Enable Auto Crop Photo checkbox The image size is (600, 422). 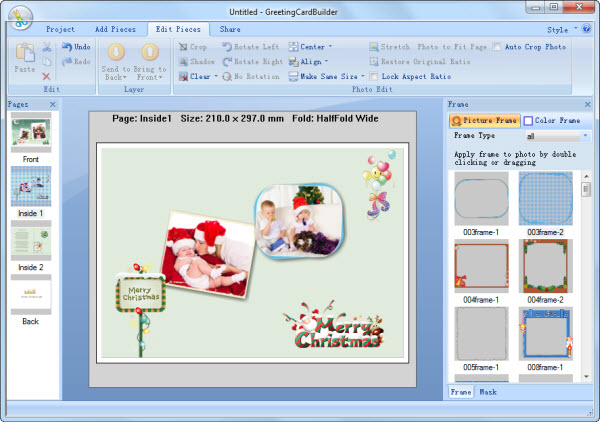[497, 47]
